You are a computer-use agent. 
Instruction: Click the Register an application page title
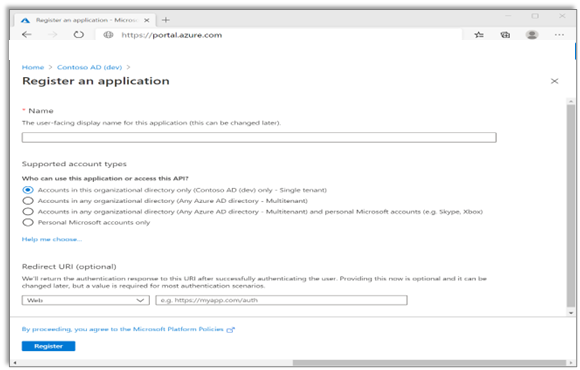(96, 81)
